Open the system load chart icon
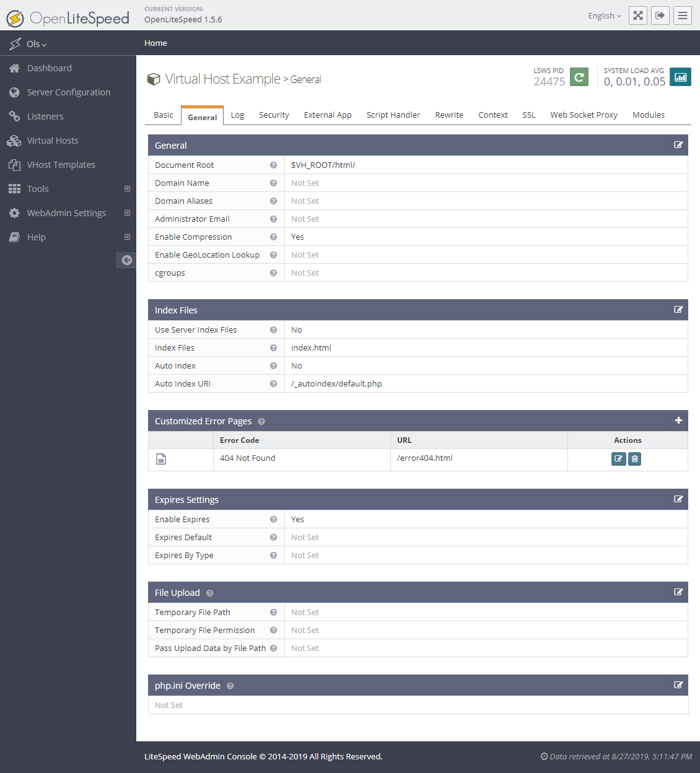 pyautogui.click(x=680, y=77)
